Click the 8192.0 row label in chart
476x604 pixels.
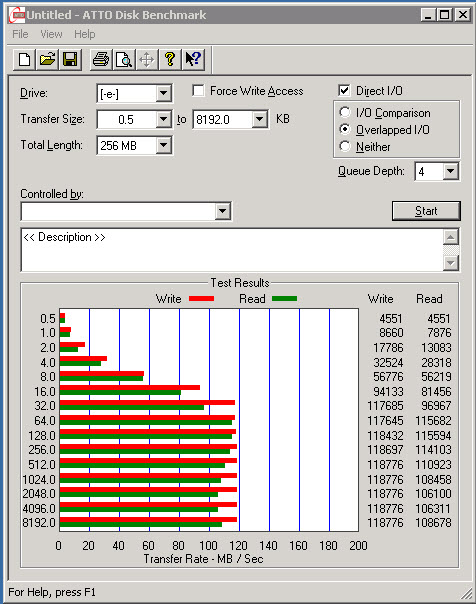[39, 523]
